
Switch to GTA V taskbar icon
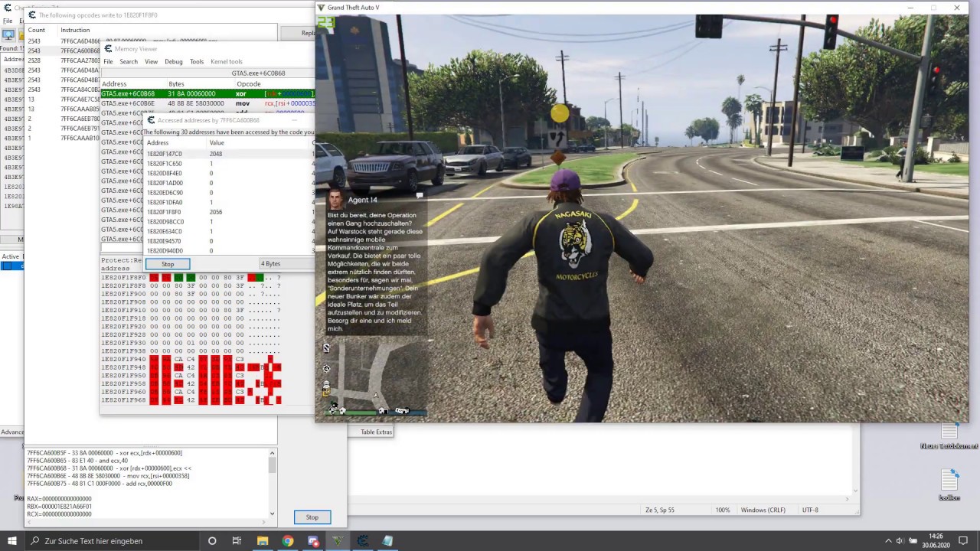[338, 540]
